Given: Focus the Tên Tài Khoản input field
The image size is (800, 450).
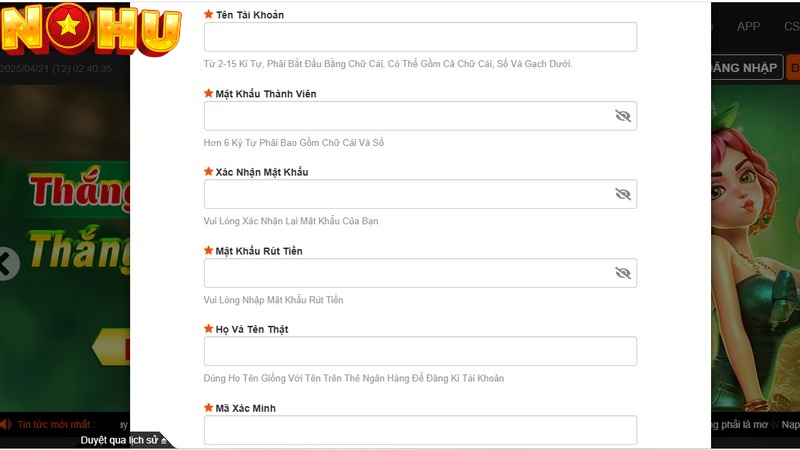Looking at the screenshot, I should coord(420,37).
